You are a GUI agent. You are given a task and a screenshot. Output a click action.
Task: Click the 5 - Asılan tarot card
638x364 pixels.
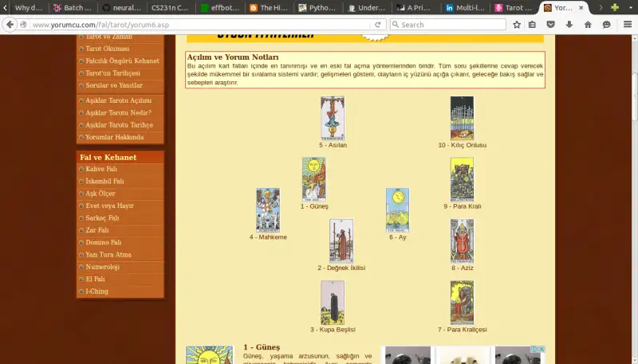click(333, 118)
